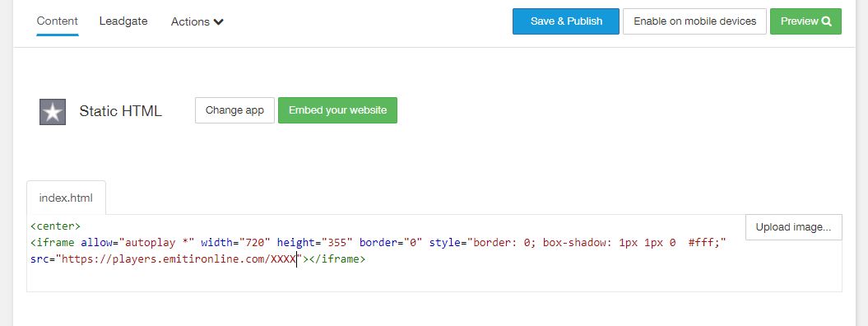Expand the Actions chevron arrow

[x=218, y=22]
